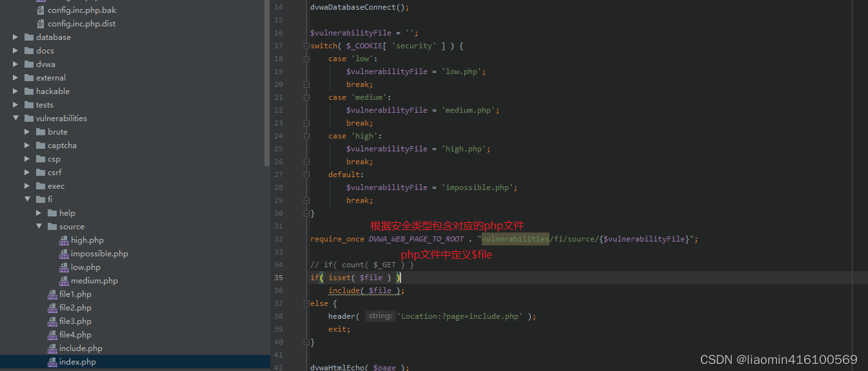This screenshot has height=371, width=868.
Task: Expand the captcha folder arrow
Action: click(27, 146)
